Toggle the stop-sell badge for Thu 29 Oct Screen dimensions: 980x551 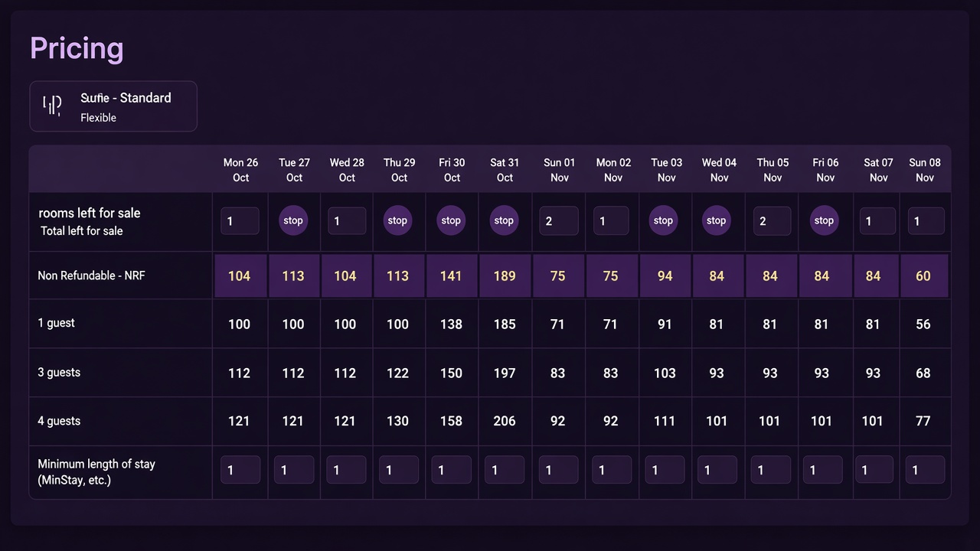click(x=397, y=220)
